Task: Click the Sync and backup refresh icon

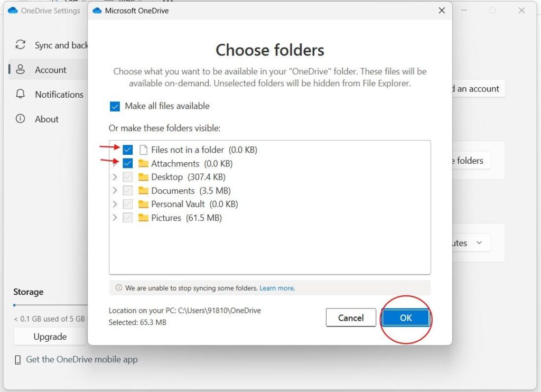Action: point(21,45)
